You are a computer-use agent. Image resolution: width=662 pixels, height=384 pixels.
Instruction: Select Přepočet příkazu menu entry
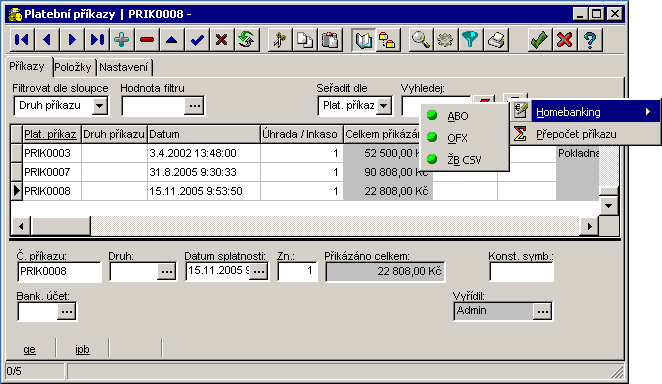click(x=586, y=134)
